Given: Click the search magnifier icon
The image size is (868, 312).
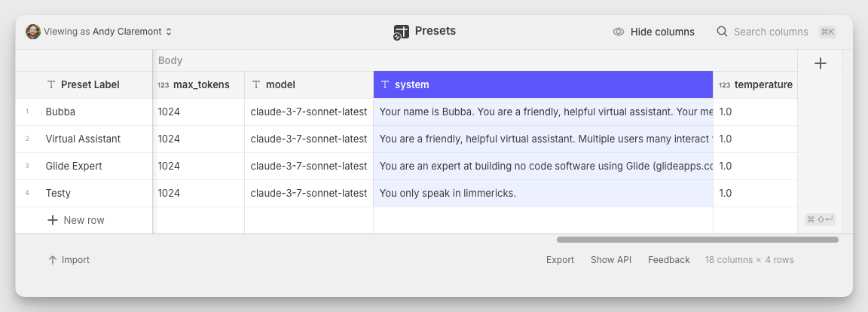Looking at the screenshot, I should (x=722, y=32).
